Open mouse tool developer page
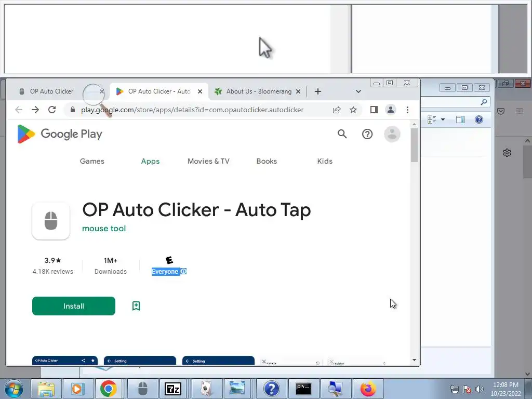This screenshot has height=399, width=532. pos(104,229)
